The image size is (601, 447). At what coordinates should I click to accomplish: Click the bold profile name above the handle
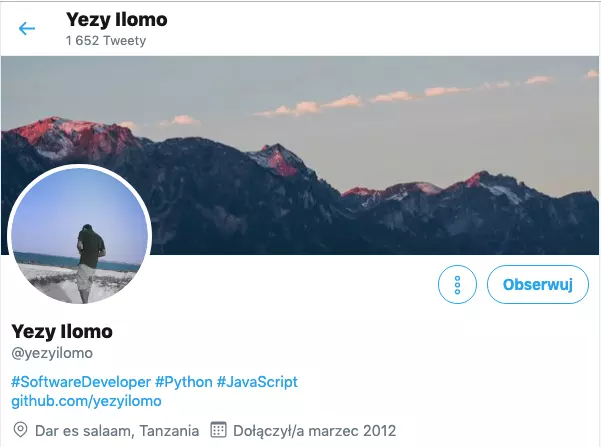[x=62, y=332]
